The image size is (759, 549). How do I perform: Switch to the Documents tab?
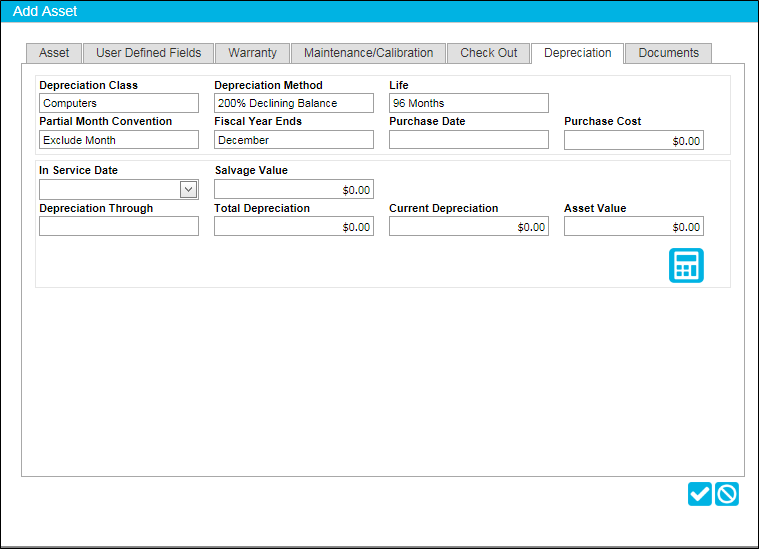coord(668,53)
